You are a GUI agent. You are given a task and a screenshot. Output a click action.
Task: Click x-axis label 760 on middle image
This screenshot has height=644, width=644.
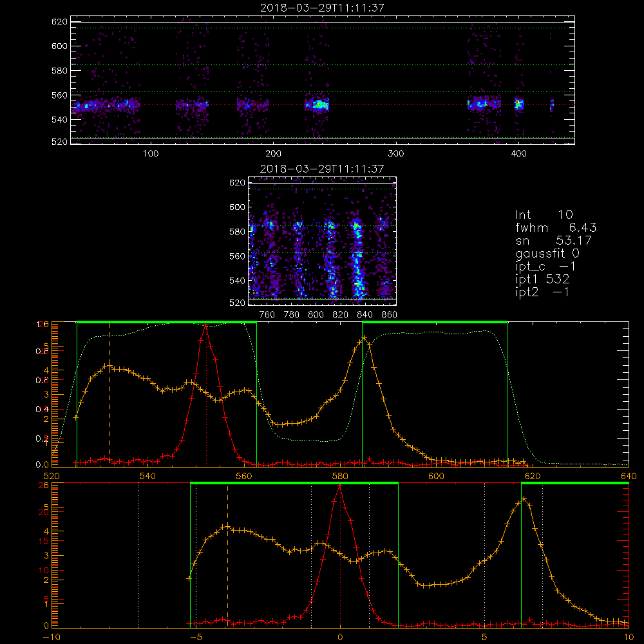pyautogui.click(x=267, y=315)
